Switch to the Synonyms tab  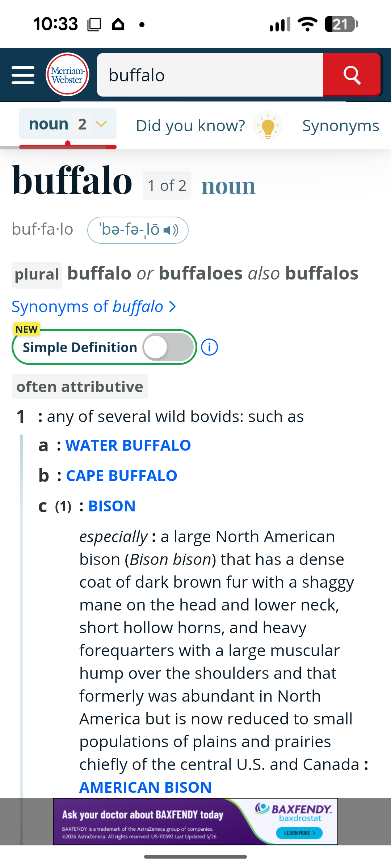tap(341, 125)
